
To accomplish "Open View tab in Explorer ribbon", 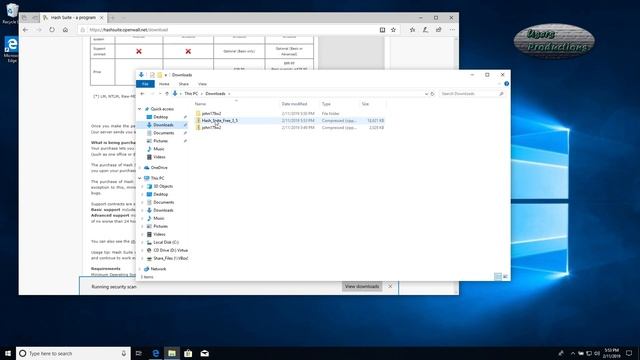I will click(x=202, y=84).
